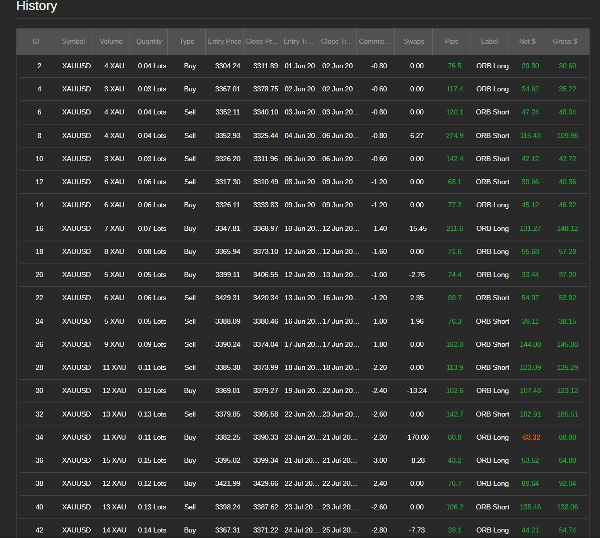Click the 170.00 swaps value
The width and height of the screenshot is (600, 538).
[x=417, y=437]
